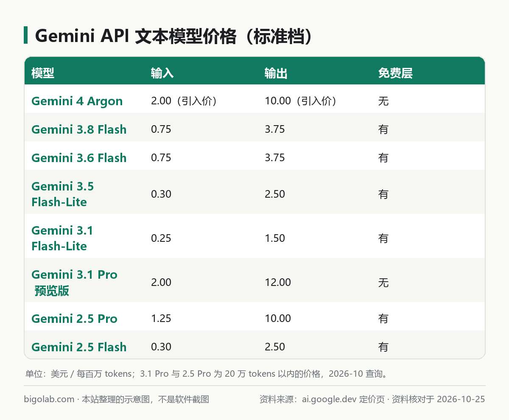This screenshot has height=420, width=509.
Task: Click output price 1.50 for Gemini 3.1 Flash-Lite
Action: (275, 238)
